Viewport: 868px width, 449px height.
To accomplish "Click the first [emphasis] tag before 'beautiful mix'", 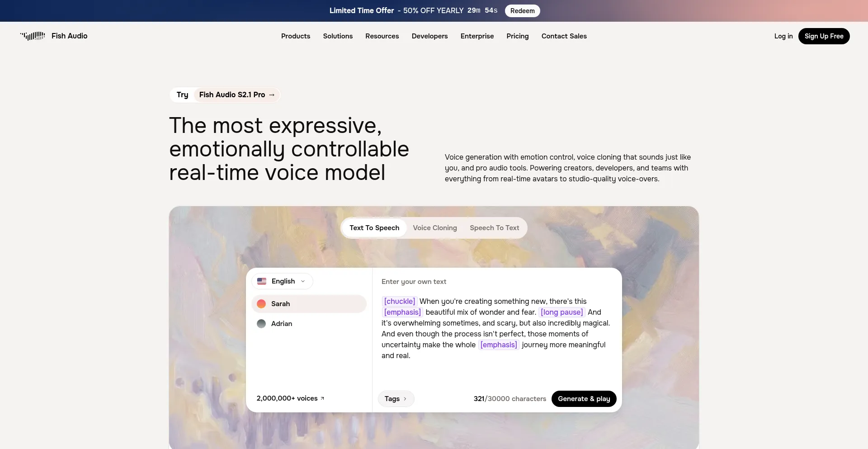I will [x=402, y=312].
